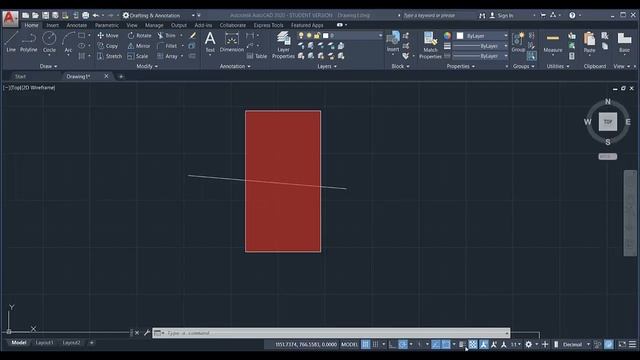Image resolution: width=640 pixels, height=360 pixels.
Task: Toggle clean screen in status bar
Action: [622, 344]
